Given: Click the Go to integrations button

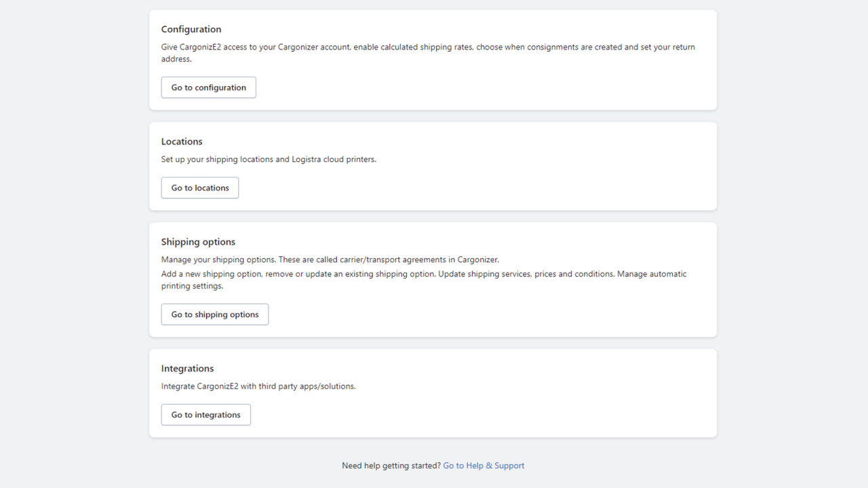Looking at the screenshot, I should (x=206, y=415).
